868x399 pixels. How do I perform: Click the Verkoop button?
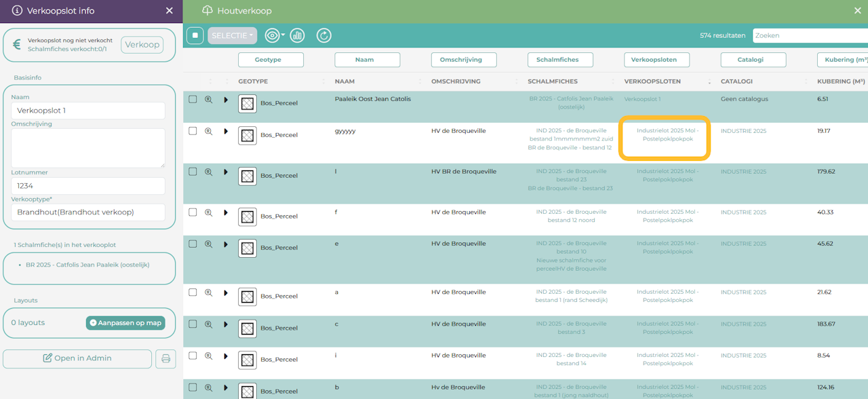click(142, 45)
